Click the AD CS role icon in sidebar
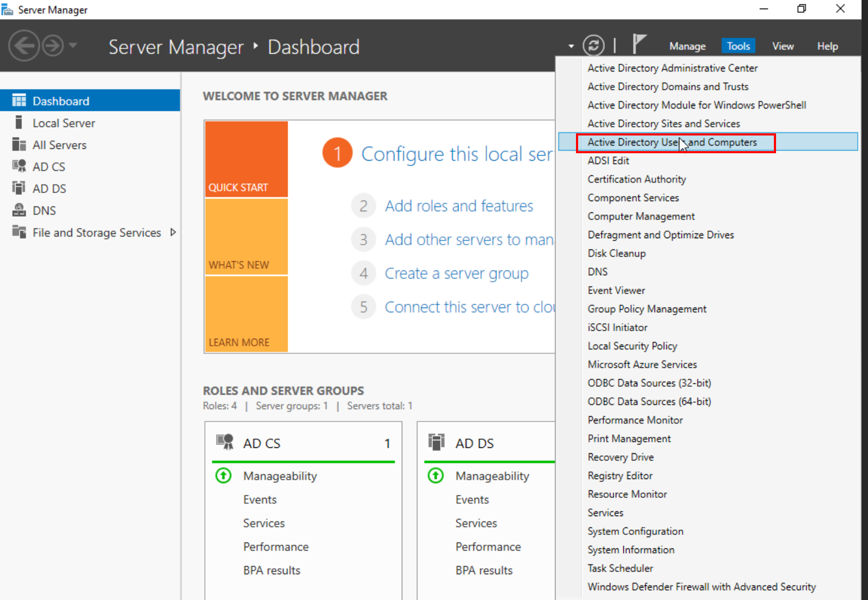The width and height of the screenshot is (868, 600). click(19, 166)
